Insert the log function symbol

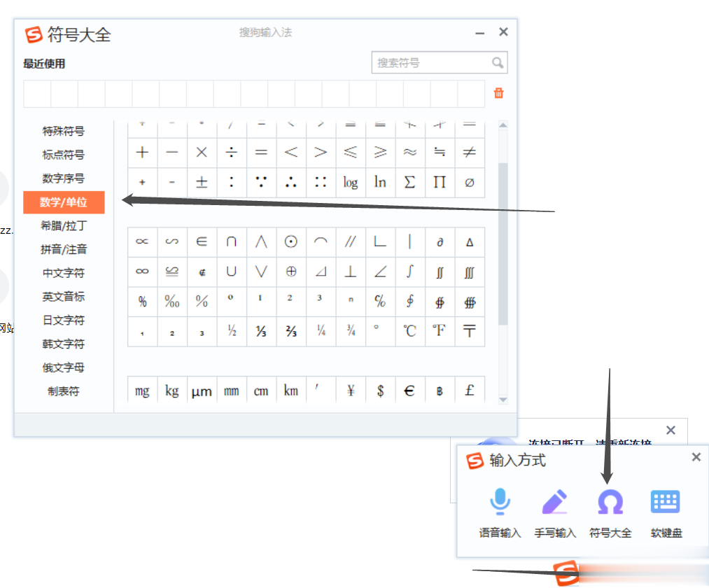tap(351, 182)
